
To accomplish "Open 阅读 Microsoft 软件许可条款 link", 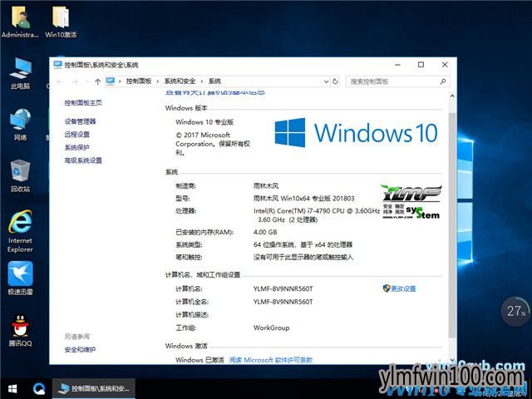I will tap(271, 360).
